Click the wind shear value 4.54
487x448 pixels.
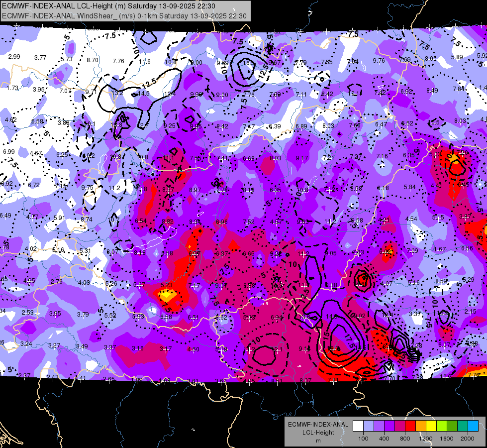pyautogui.click(x=411, y=219)
